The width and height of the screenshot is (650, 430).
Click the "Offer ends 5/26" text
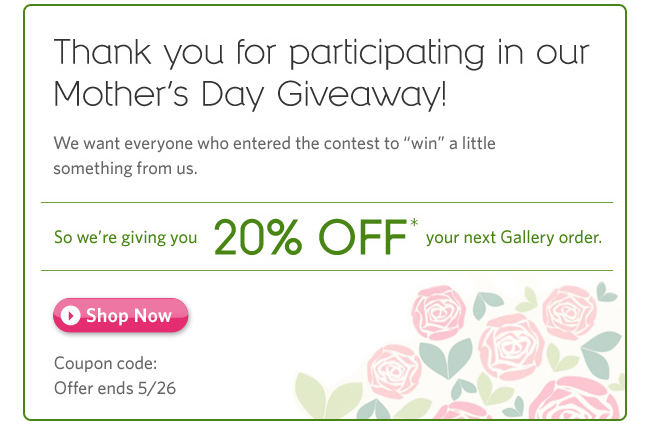[x=114, y=387]
